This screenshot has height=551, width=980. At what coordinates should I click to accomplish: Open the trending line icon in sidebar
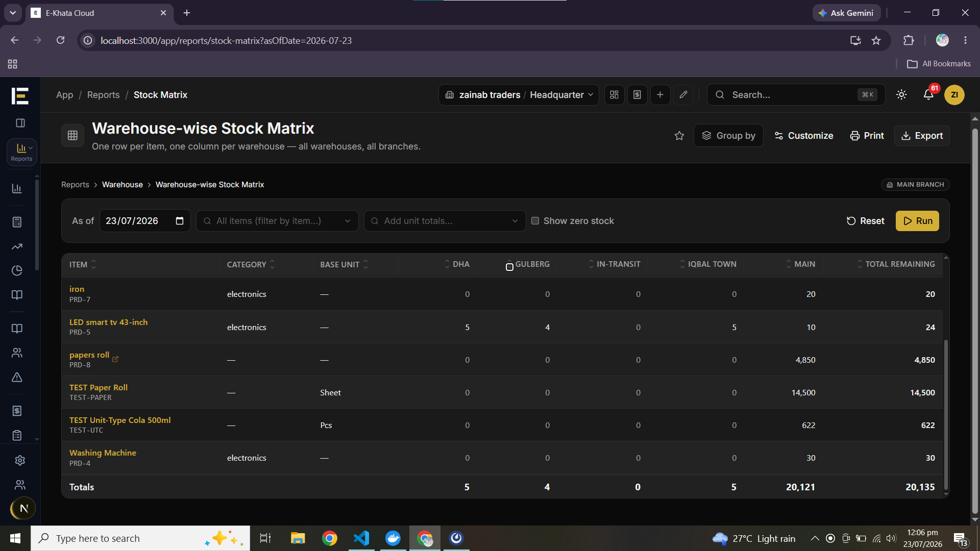pos(17,246)
